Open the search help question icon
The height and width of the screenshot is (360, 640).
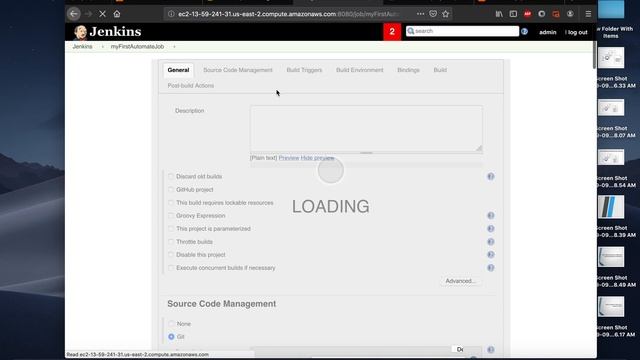point(524,31)
